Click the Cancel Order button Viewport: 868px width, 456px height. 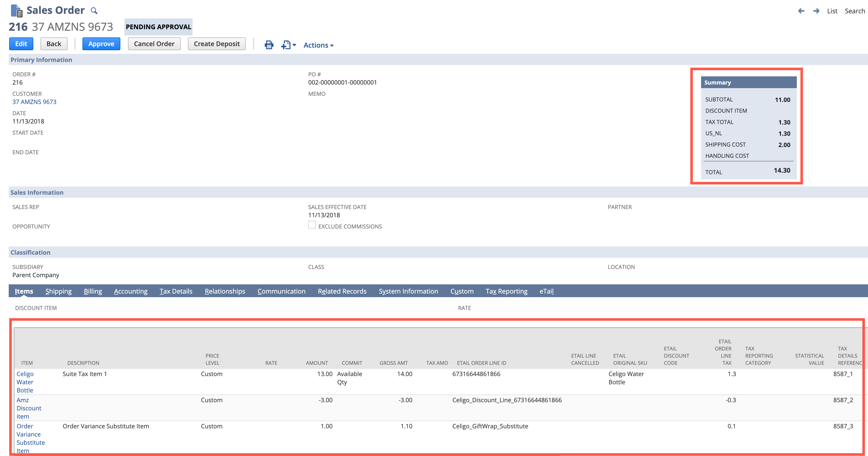pos(154,44)
